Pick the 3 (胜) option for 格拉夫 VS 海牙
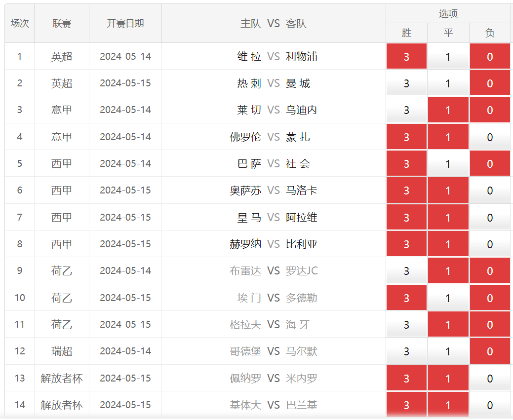The width and height of the screenshot is (513, 420). click(406, 324)
